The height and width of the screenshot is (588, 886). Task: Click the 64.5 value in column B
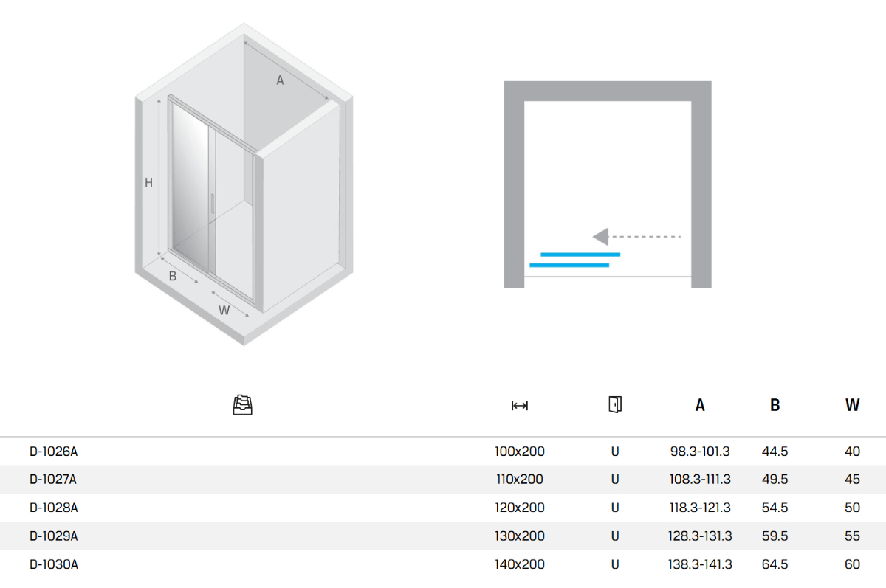click(775, 564)
